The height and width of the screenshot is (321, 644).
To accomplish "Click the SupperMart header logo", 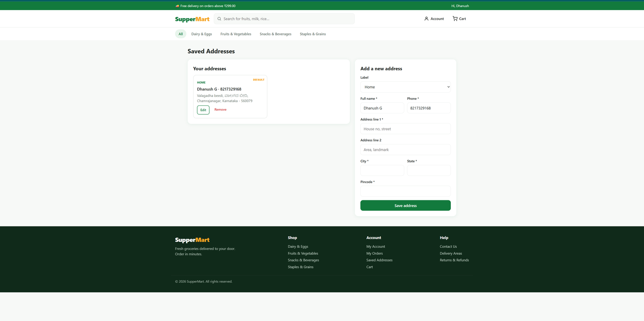I will click(x=192, y=19).
